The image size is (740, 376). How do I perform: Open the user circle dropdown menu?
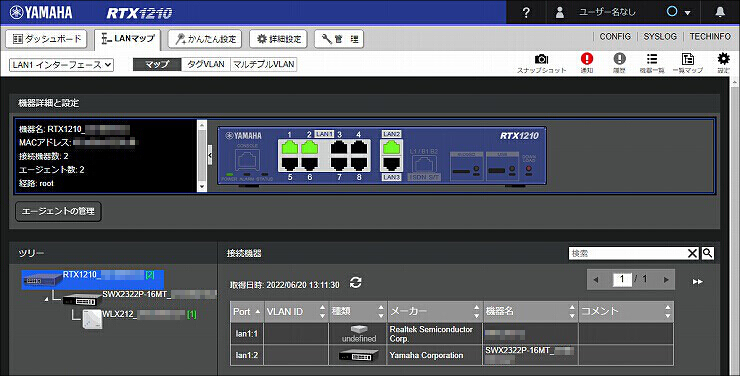pyautogui.click(x=679, y=12)
